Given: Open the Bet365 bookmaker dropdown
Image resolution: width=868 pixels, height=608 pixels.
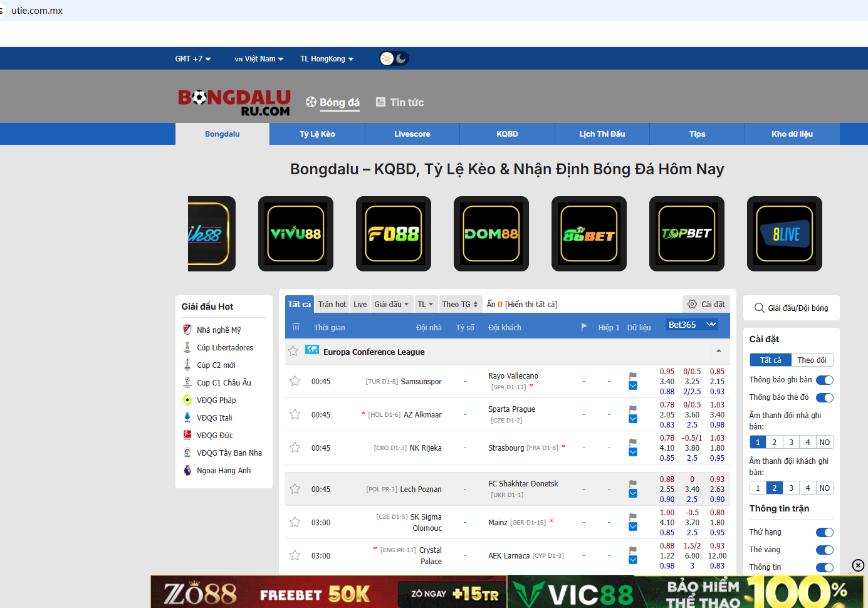Looking at the screenshot, I should [692, 325].
